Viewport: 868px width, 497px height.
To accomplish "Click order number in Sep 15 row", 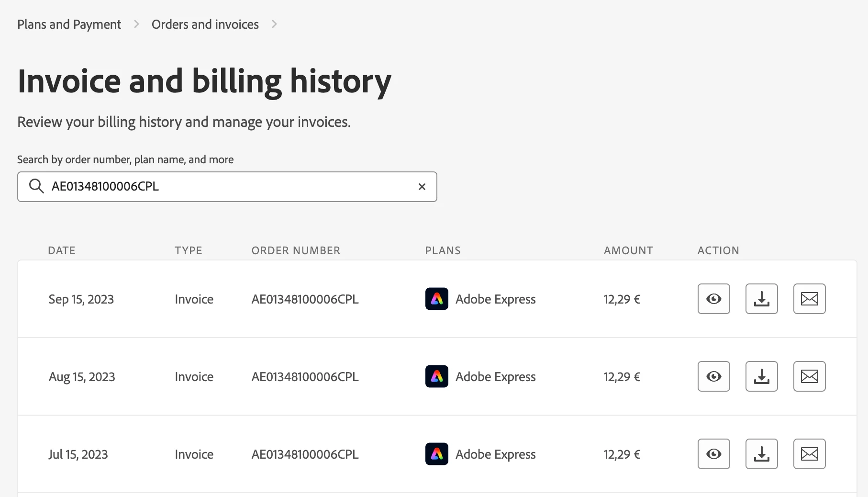I will pyautogui.click(x=305, y=299).
